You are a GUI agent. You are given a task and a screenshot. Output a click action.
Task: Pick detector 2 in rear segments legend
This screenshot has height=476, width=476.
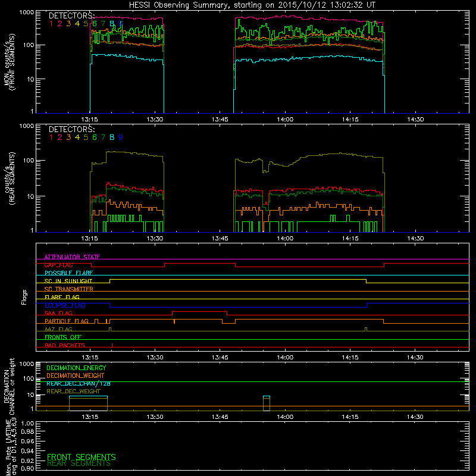tap(60, 137)
